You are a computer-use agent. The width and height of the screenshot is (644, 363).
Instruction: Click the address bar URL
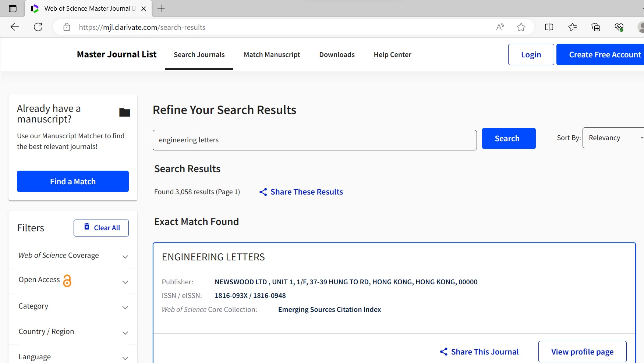click(x=142, y=27)
